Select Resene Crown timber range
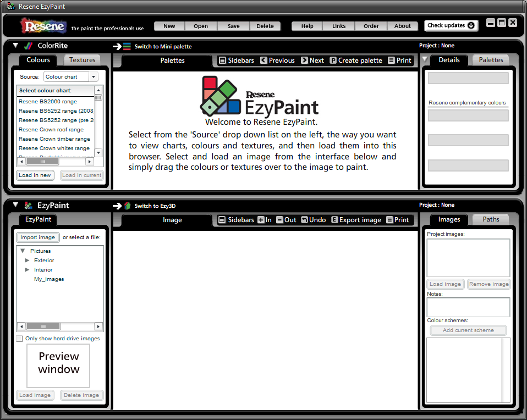Viewport: 527px width, 420px height. [x=56, y=139]
